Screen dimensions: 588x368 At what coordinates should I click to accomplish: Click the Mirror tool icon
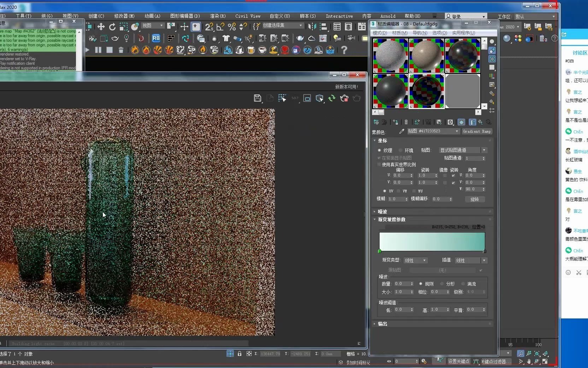click(x=312, y=27)
